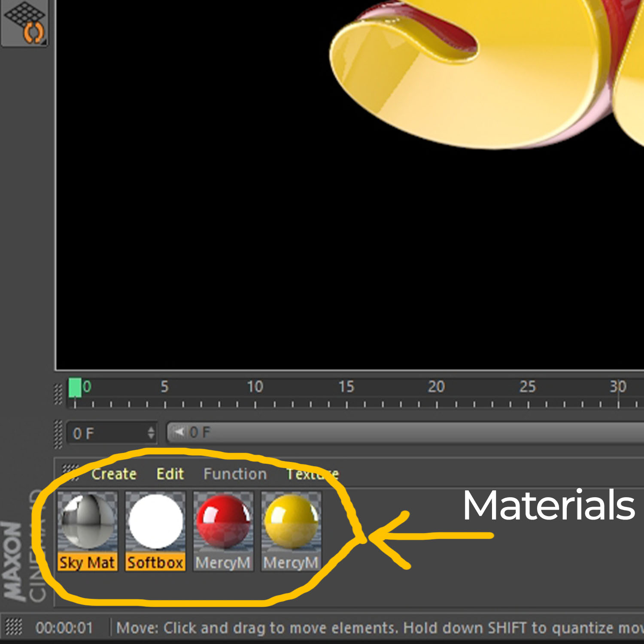644x644 pixels.
Task: Click frame 15 on the timeline ruler
Action: tap(346, 387)
